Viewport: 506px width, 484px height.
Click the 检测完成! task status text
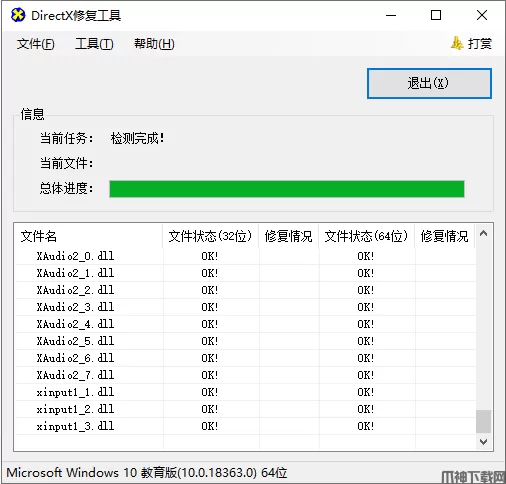(x=137, y=138)
